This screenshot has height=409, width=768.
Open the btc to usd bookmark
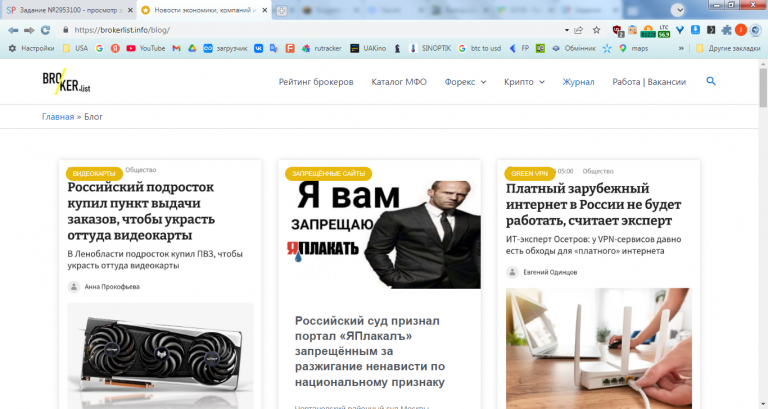[480, 48]
